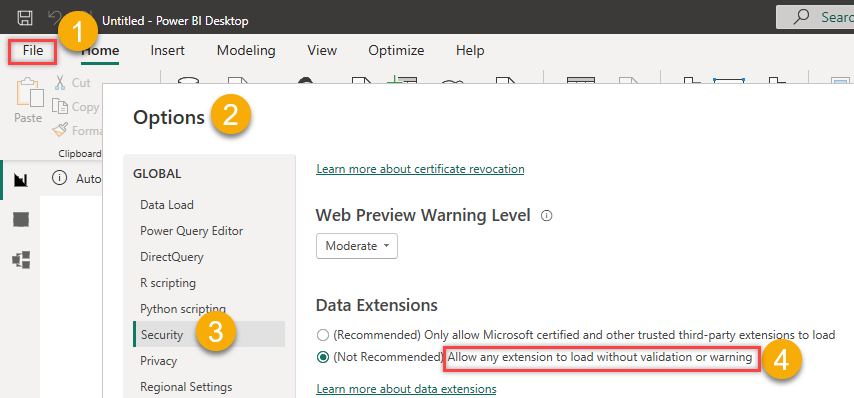Select Recommended certified extensions only radio button
854x398 pixels.
click(x=323, y=335)
